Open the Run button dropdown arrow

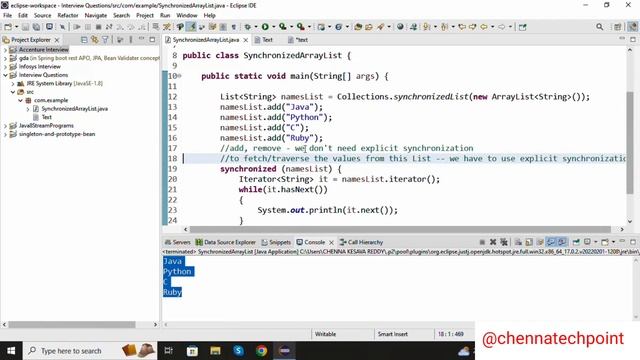[273, 27]
